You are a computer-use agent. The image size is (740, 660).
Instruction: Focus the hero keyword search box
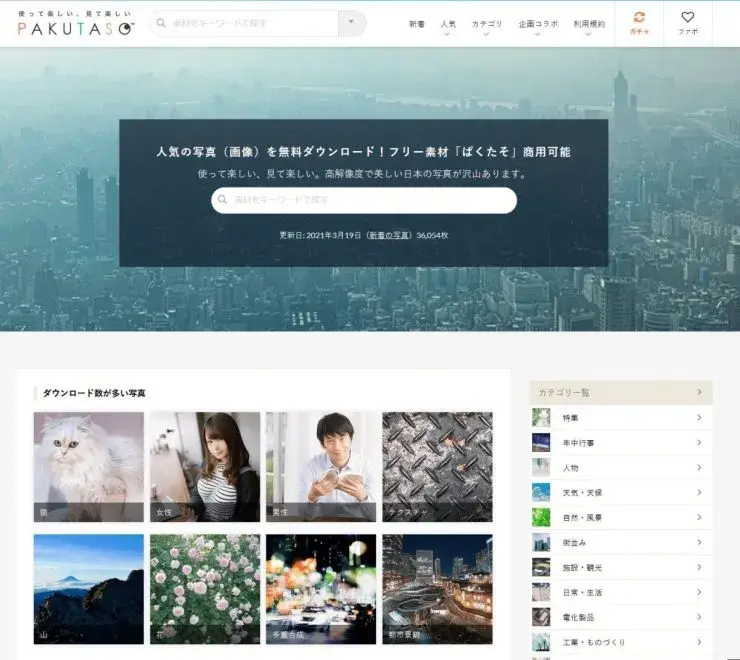tap(364, 200)
